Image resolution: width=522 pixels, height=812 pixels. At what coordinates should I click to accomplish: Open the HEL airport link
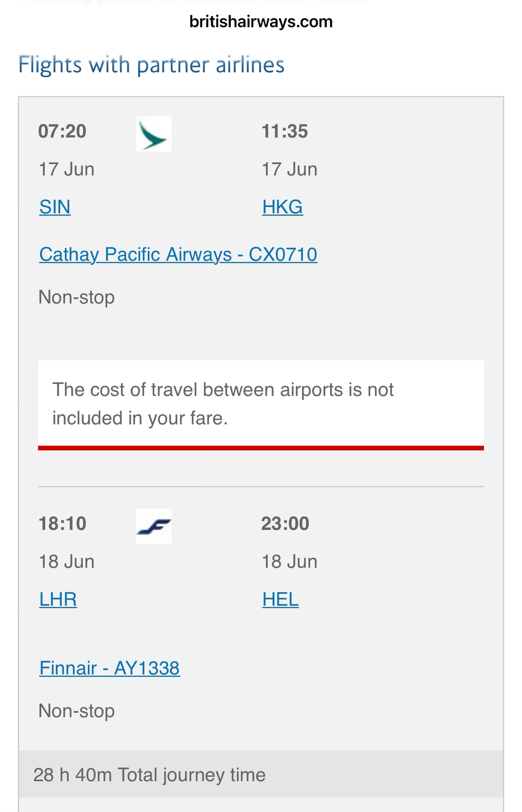pos(280,599)
